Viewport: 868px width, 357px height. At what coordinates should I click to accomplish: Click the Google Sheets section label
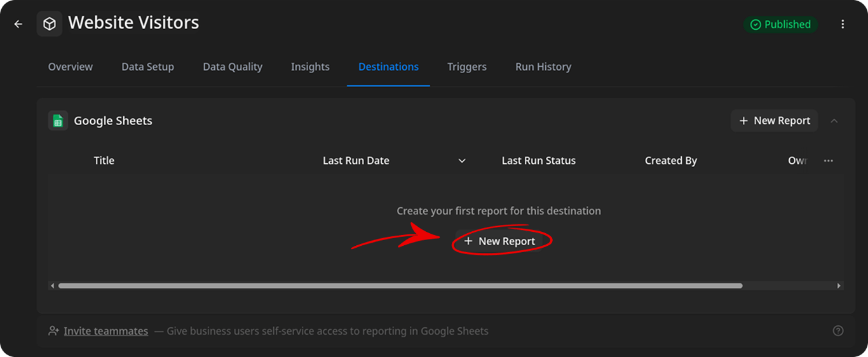point(113,121)
